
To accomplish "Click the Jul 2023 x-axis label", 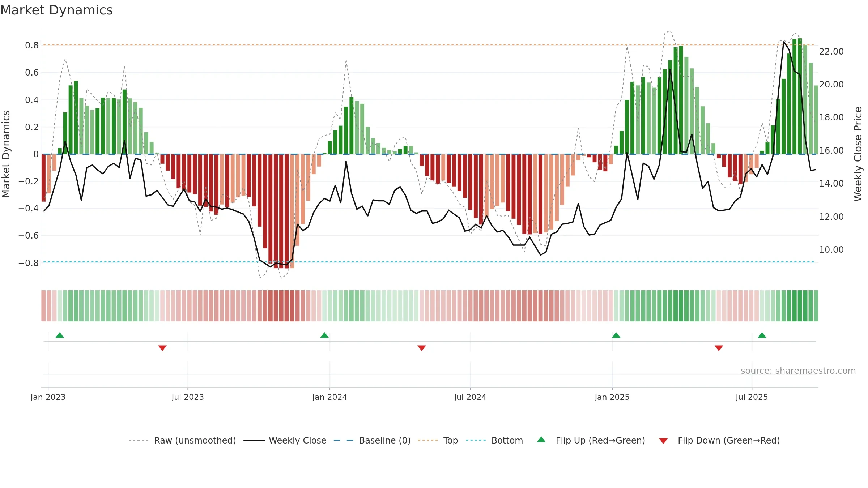I will 188,397.
